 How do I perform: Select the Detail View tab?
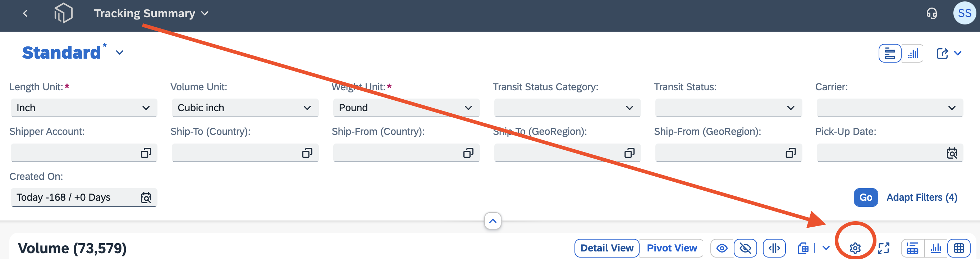point(607,248)
